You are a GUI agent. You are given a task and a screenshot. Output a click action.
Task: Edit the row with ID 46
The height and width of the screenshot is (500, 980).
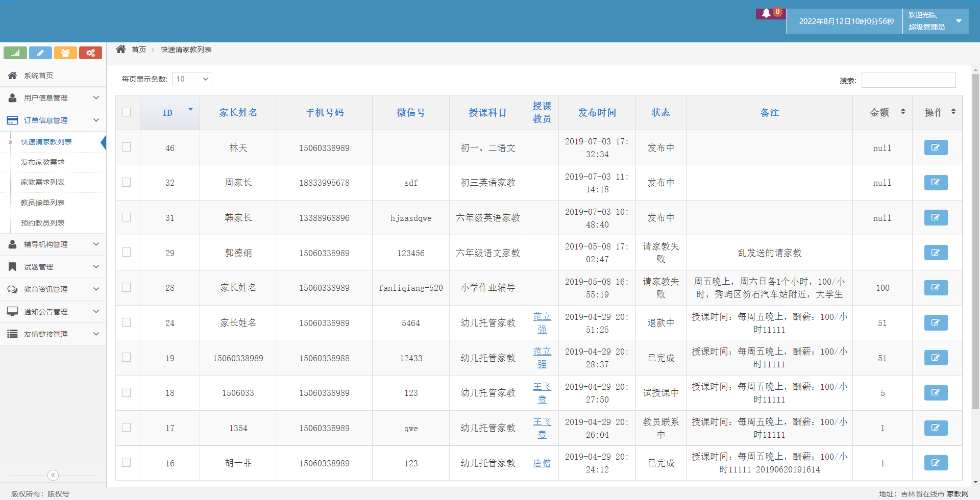click(x=936, y=147)
